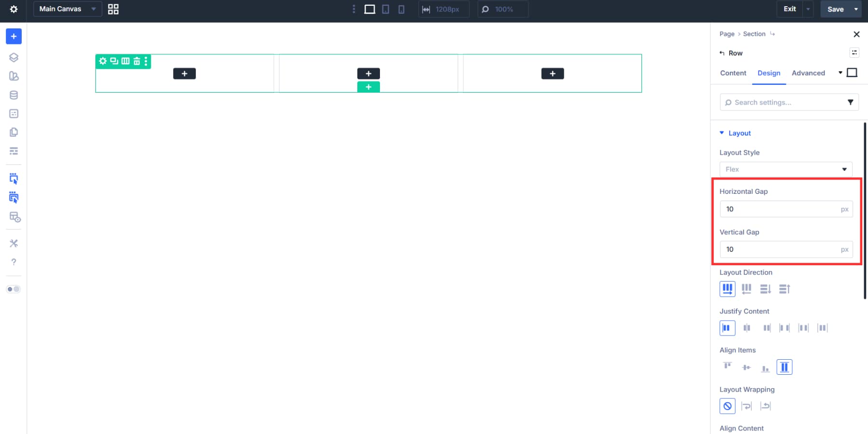Image resolution: width=868 pixels, height=434 pixels.
Task: Delete the row with trash icon
Action: pos(136,61)
